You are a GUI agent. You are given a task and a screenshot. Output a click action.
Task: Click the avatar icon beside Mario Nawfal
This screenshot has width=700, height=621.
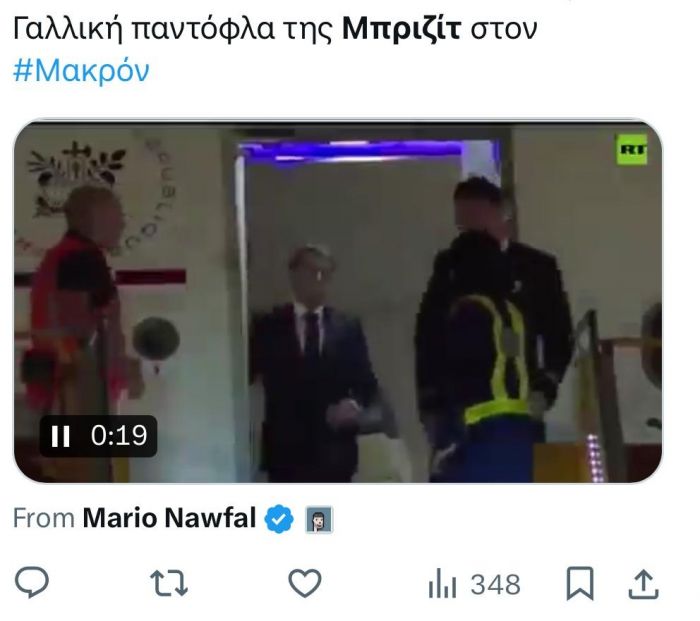click(x=319, y=520)
